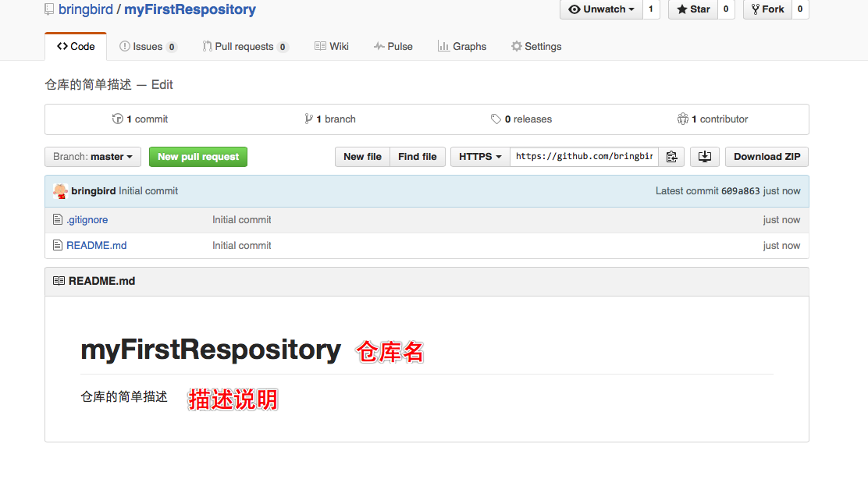Click the Settings gear icon
This screenshot has height=483, width=868.
[516, 47]
